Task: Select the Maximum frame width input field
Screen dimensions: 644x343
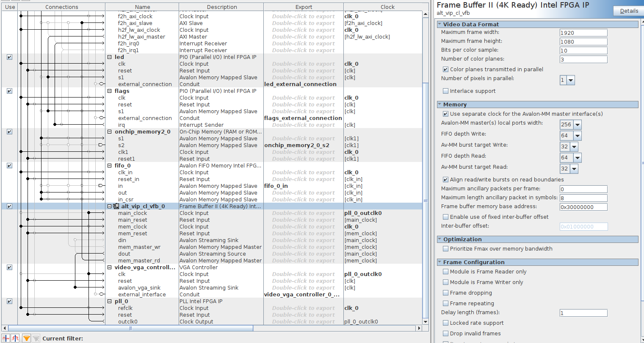Action: click(583, 32)
